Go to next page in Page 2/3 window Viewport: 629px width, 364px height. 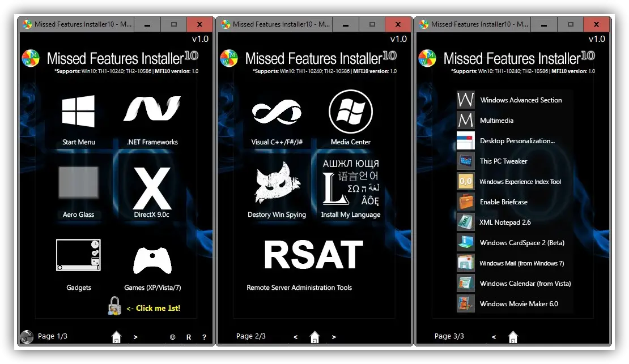pyautogui.click(x=334, y=337)
